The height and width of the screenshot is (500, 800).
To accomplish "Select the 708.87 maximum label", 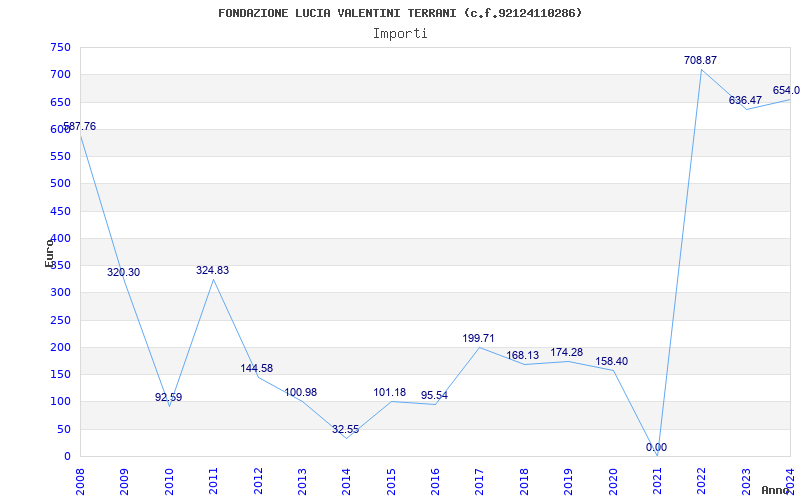I will (700, 60).
